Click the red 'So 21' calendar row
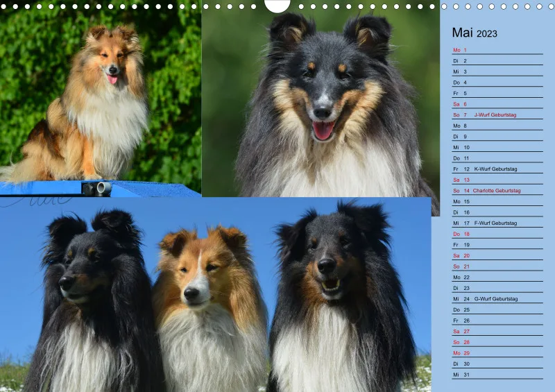 497,266
